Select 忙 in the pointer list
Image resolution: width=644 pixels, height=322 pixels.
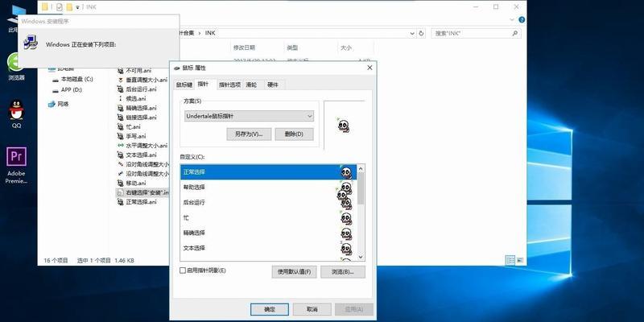click(x=269, y=217)
